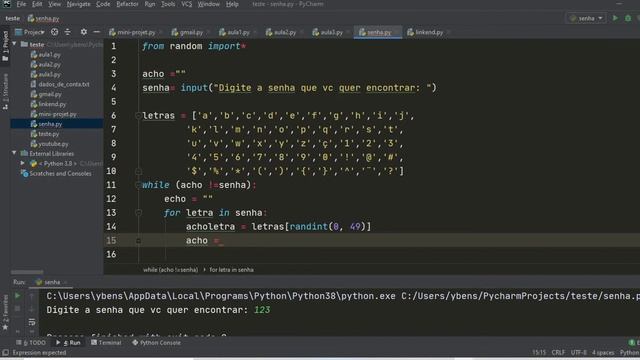This screenshot has width=640, height=360.
Task: Toggle the vertical Favorites tool window tab
Action: [5, 313]
